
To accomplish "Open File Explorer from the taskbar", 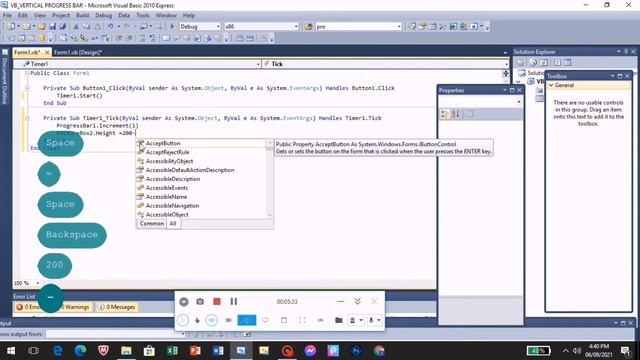I will coord(126,351).
